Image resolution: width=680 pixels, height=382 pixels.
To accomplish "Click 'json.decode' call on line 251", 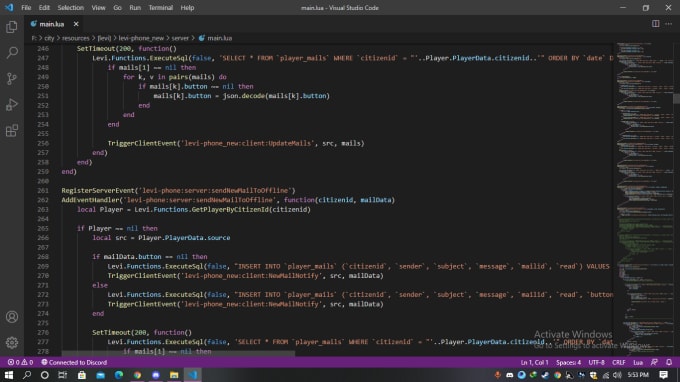I will pyautogui.click(x=243, y=96).
